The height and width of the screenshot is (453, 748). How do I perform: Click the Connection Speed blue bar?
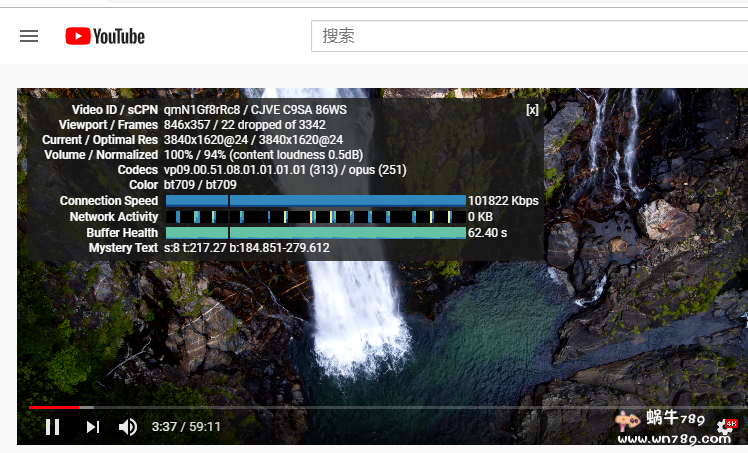pos(314,201)
